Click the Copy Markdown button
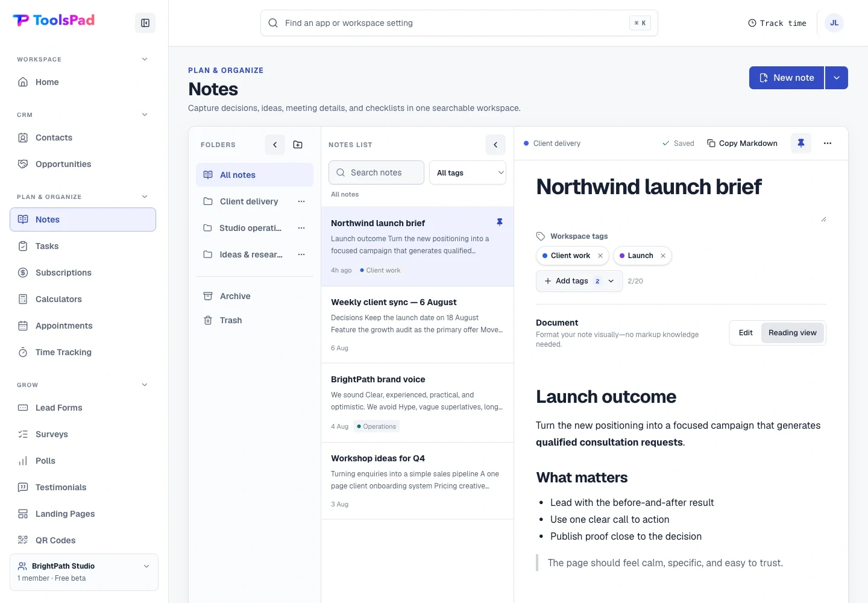Screen dimensions: 868x603 pos(742,144)
